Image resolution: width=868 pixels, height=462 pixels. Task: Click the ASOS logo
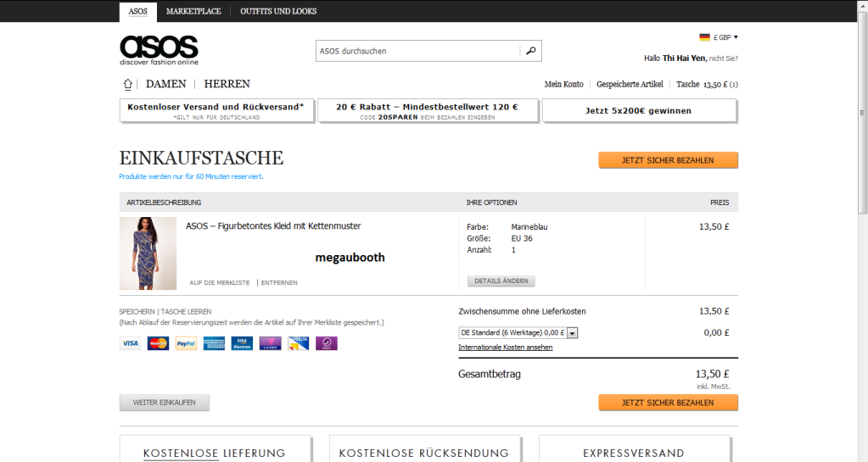(x=159, y=50)
